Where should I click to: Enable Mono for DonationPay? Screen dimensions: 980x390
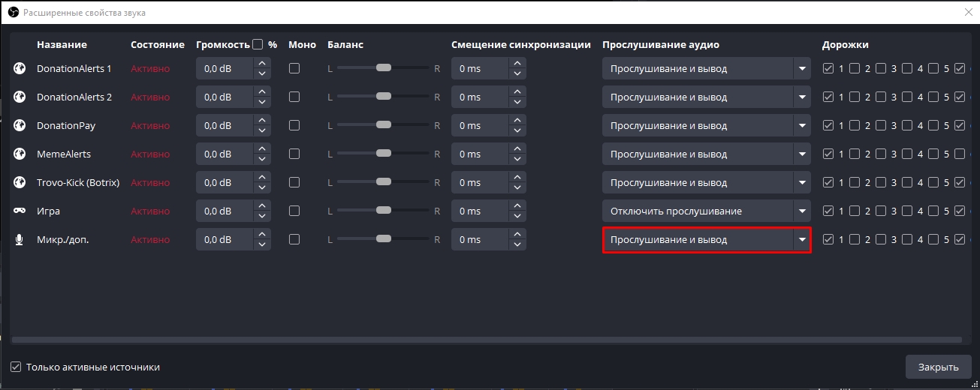point(294,125)
